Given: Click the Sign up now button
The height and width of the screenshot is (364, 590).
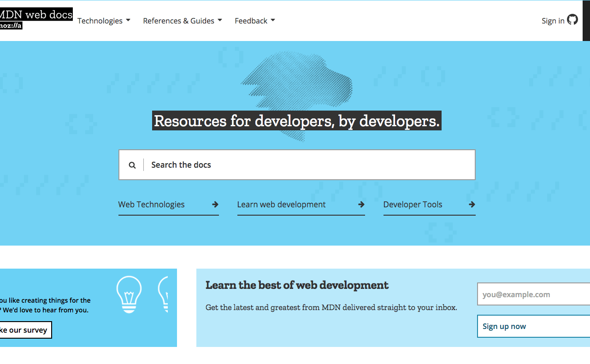Looking at the screenshot, I should 533,326.
